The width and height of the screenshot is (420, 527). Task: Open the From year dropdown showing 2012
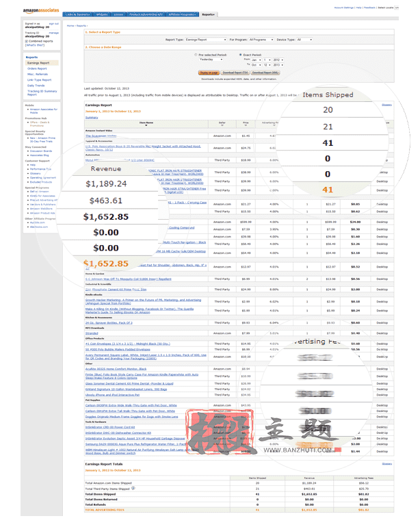click(278, 60)
